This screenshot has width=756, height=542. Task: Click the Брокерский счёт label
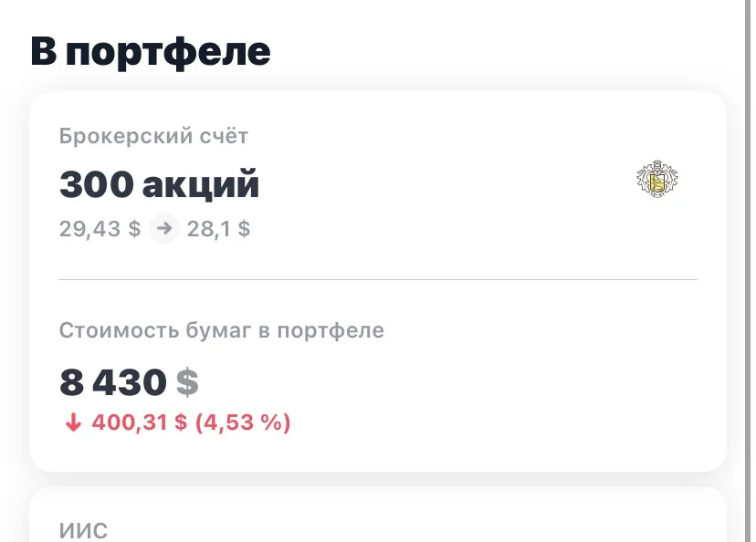click(153, 136)
